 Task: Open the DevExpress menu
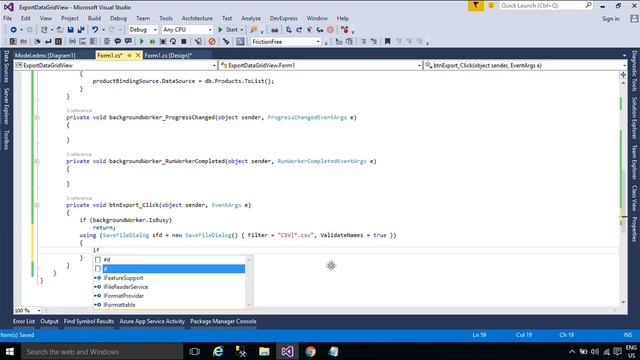click(284, 18)
